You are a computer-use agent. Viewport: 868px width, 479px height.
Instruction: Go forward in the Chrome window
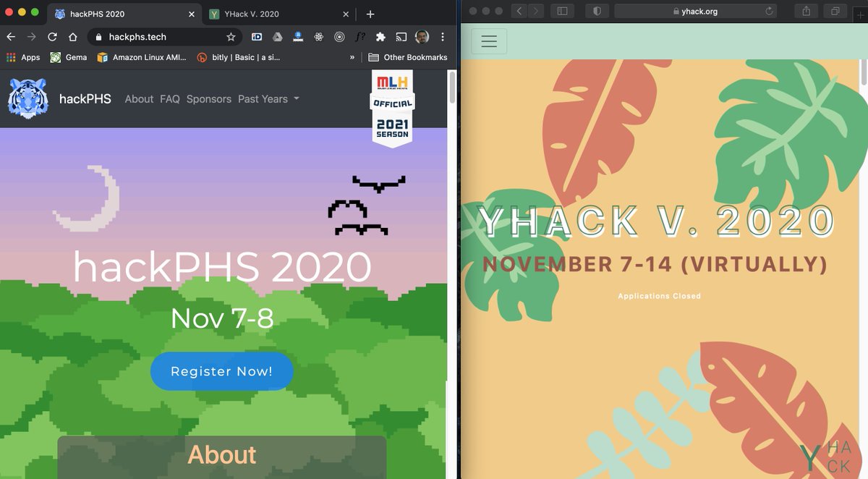[31, 37]
